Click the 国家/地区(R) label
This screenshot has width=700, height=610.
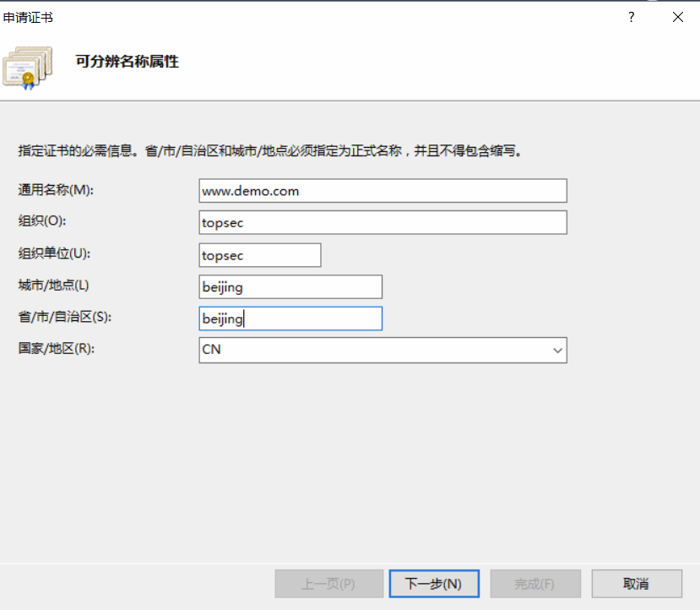tap(57, 348)
